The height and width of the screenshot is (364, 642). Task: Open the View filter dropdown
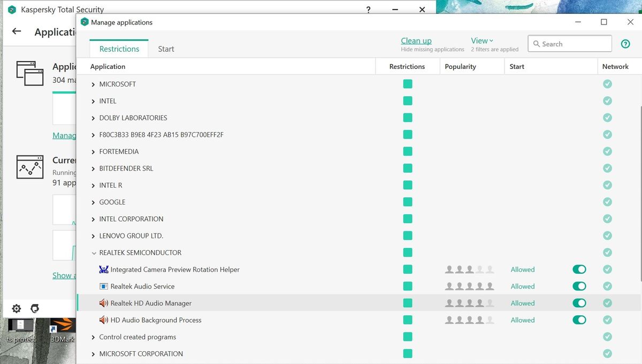pyautogui.click(x=481, y=40)
